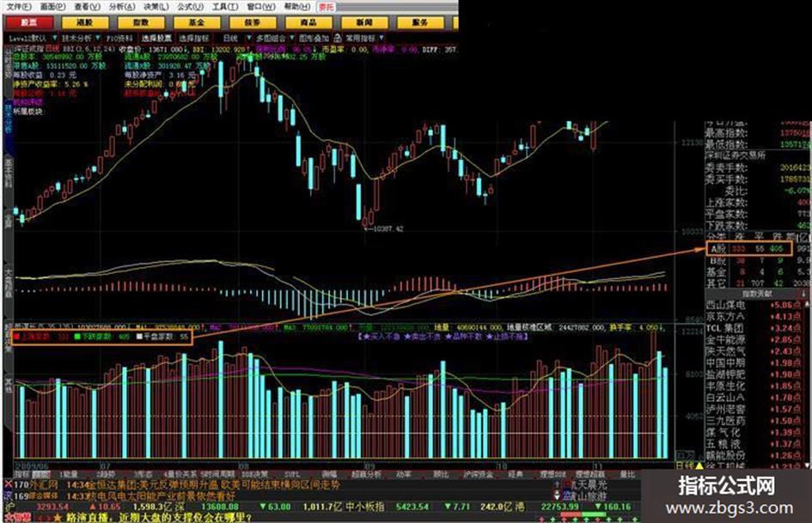Click 中小板指 index in status bar
This screenshot has width=812, height=523.
[x=364, y=507]
